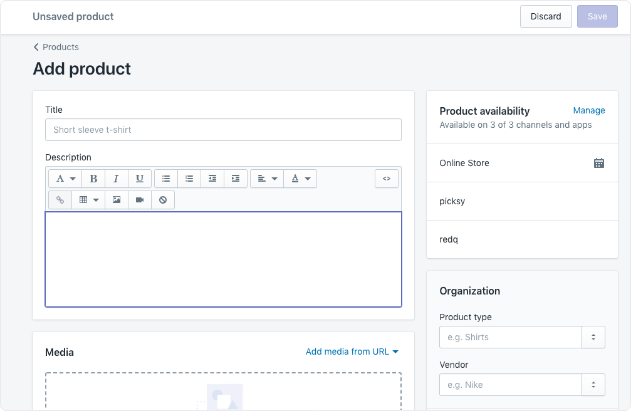Click the outdent icon
631x411 pixels.
(x=212, y=179)
